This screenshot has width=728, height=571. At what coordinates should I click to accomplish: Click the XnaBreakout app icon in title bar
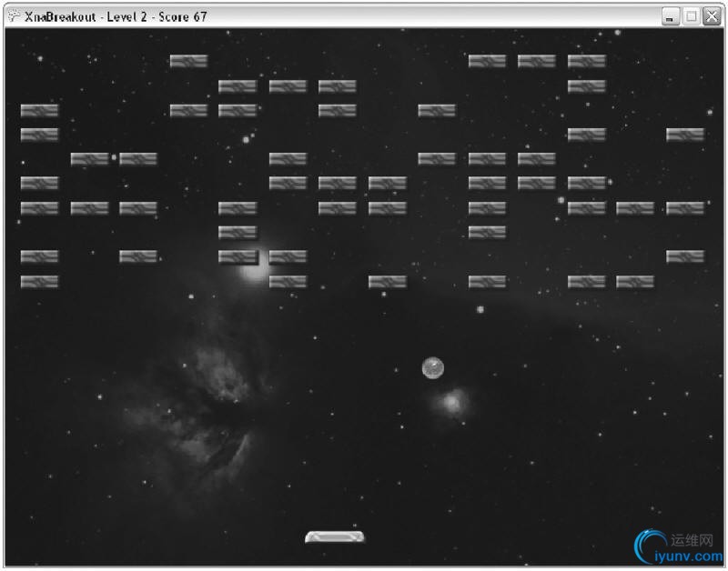tap(15, 16)
